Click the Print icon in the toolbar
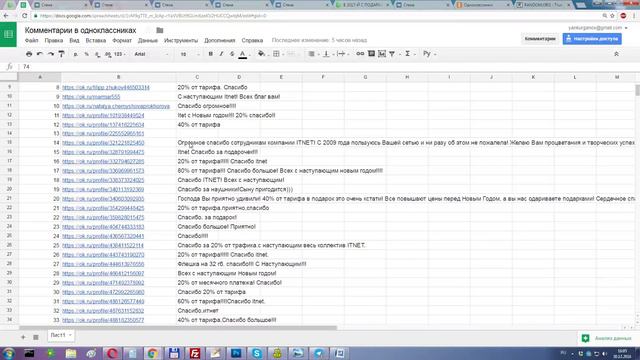The width and height of the screenshot is (640, 360). pyautogui.click(x=29, y=54)
